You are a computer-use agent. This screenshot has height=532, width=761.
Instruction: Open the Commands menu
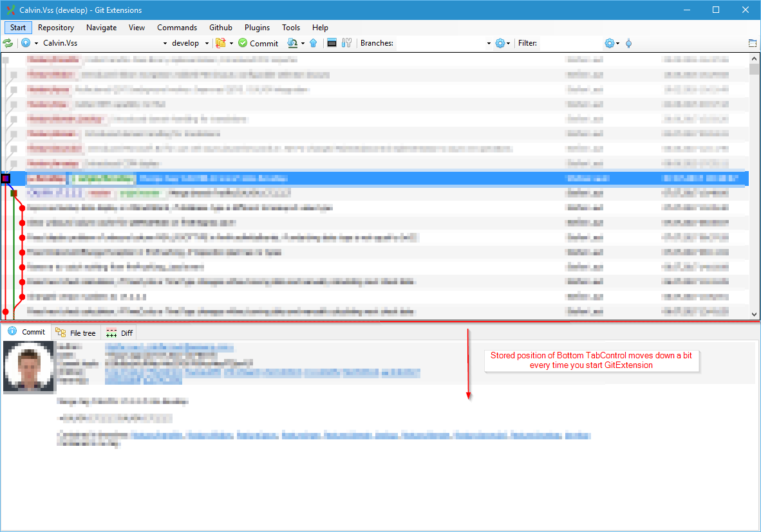click(177, 28)
